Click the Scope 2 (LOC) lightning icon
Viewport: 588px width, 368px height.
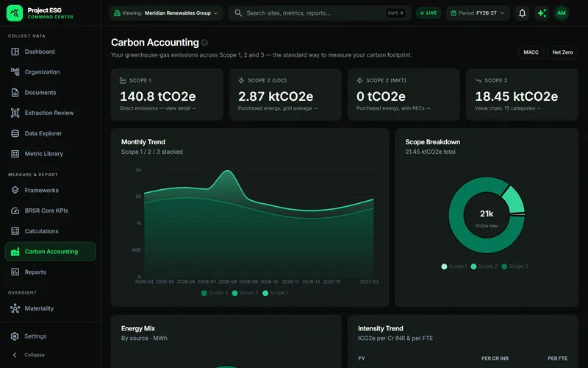[241, 80]
